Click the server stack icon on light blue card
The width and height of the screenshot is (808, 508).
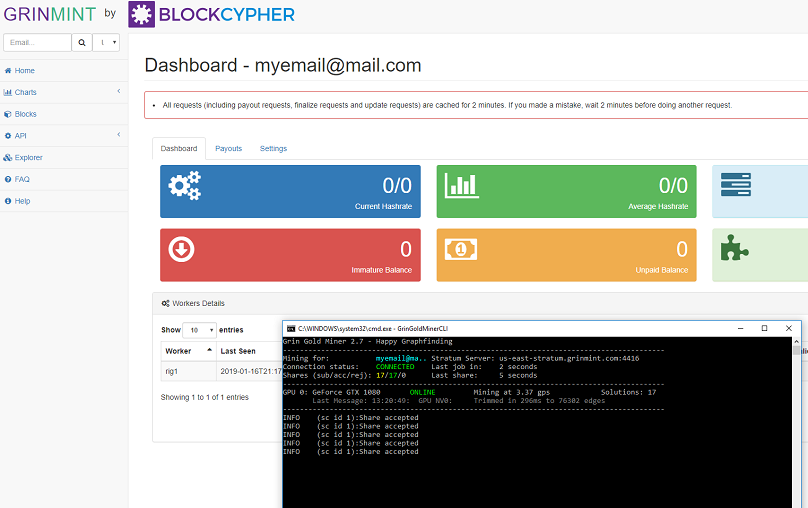point(736,184)
